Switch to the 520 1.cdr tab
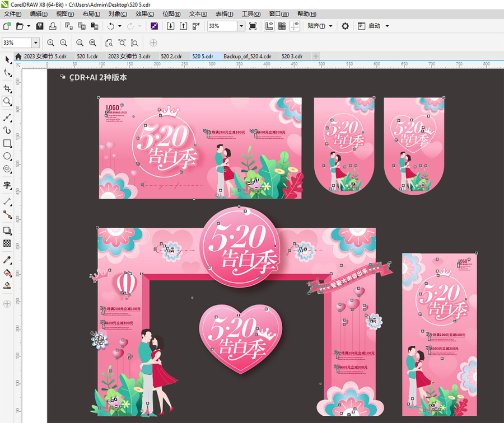This screenshot has width=504, height=423. pos(87,56)
